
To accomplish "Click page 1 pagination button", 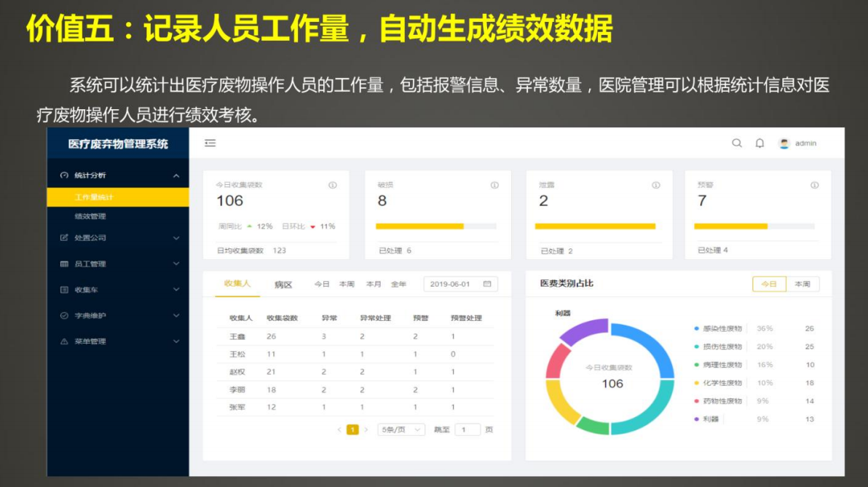I will (x=352, y=429).
